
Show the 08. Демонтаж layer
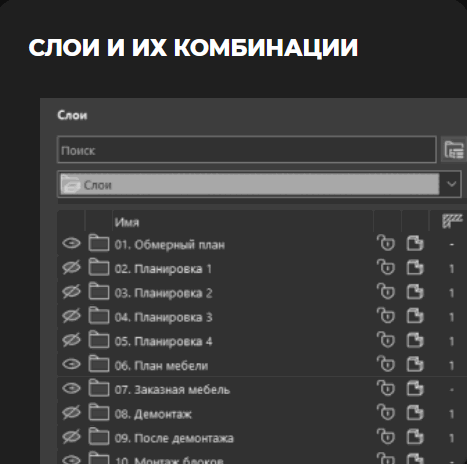71,413
